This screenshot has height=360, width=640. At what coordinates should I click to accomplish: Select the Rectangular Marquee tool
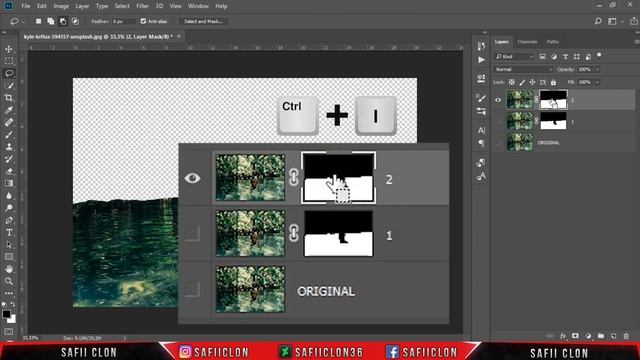coord(9,61)
